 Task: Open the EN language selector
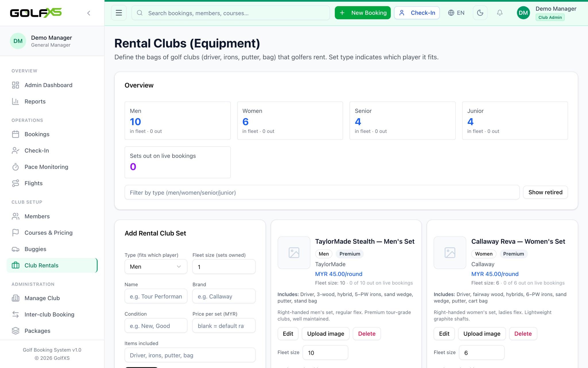[456, 13]
